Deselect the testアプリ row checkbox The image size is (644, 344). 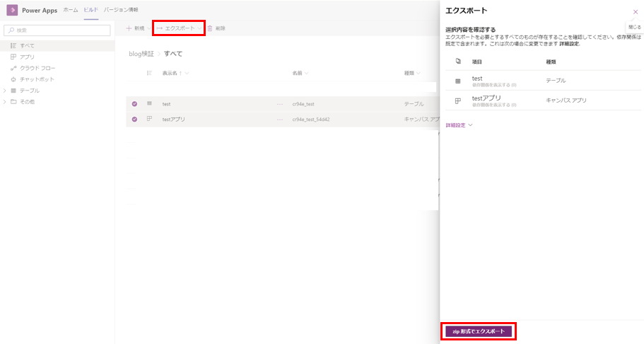pyautogui.click(x=134, y=120)
